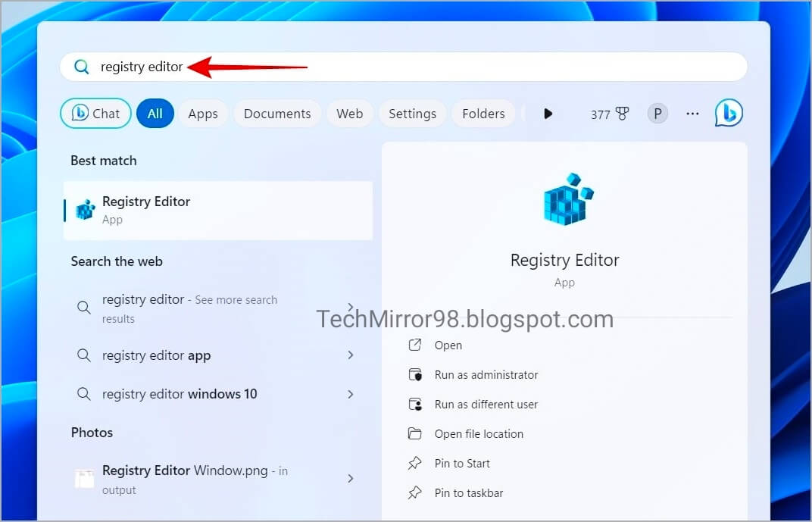Switch to the Apps filter tab
812x522 pixels.
203,114
